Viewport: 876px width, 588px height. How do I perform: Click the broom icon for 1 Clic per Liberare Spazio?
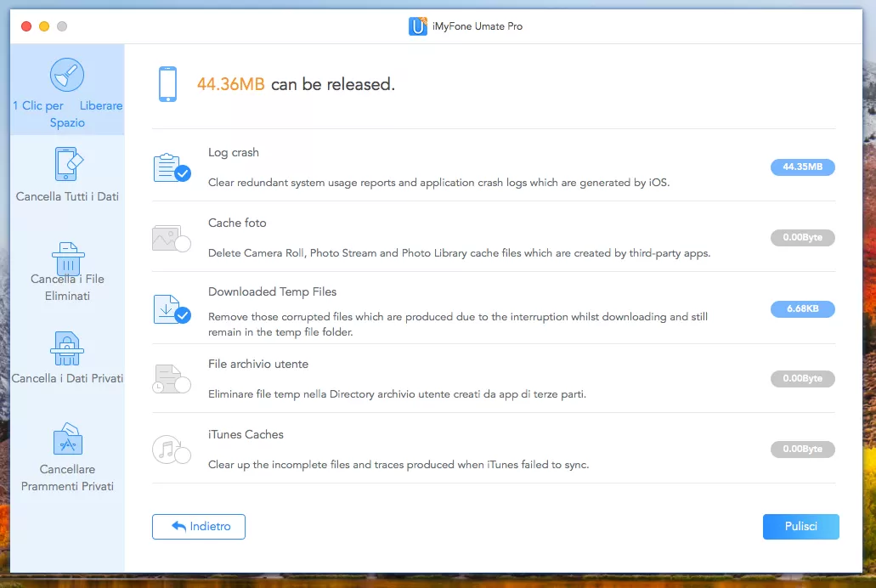click(x=67, y=76)
